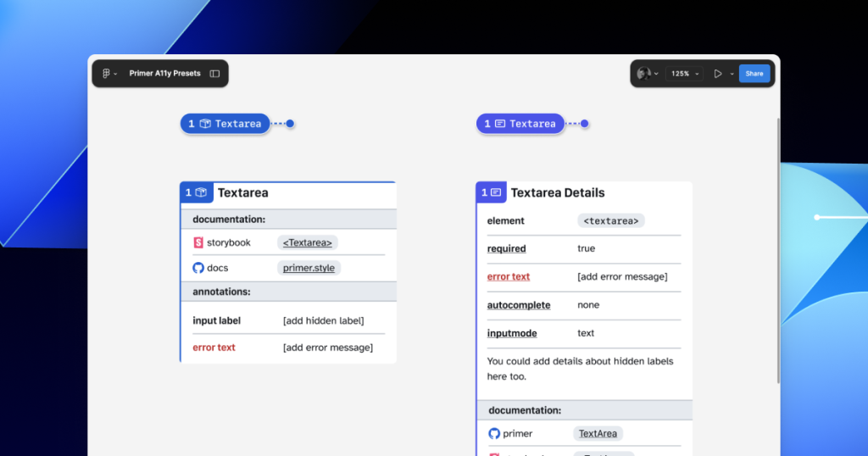Click the right Textarea details pill
Screen dimensions: 868x456
coord(520,124)
